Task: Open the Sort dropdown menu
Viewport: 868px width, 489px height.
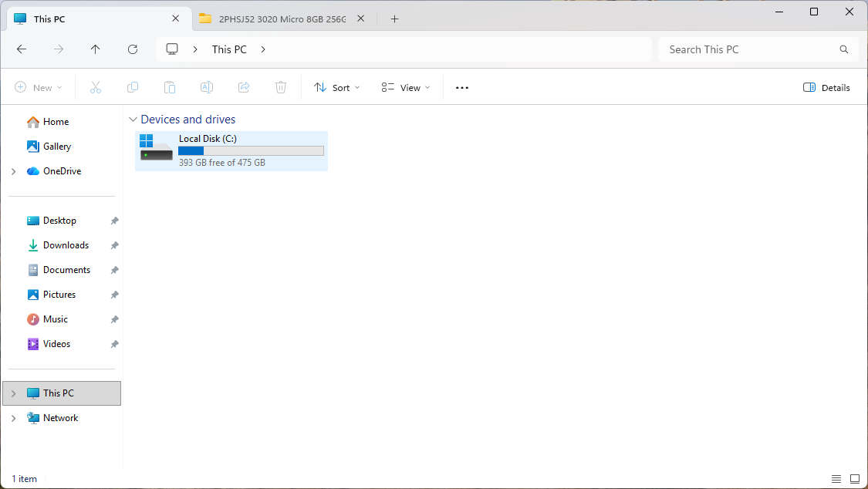Action: (x=337, y=88)
